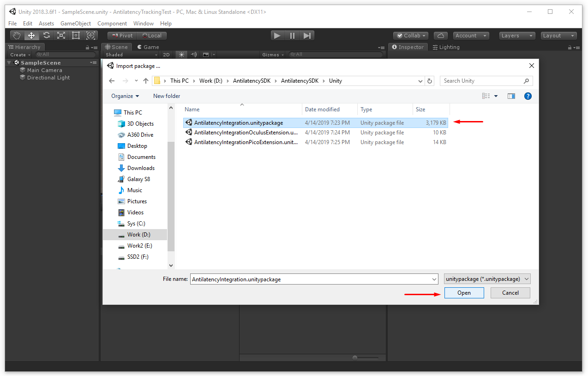Toggle Pivot handle position mode

pyautogui.click(x=122, y=36)
